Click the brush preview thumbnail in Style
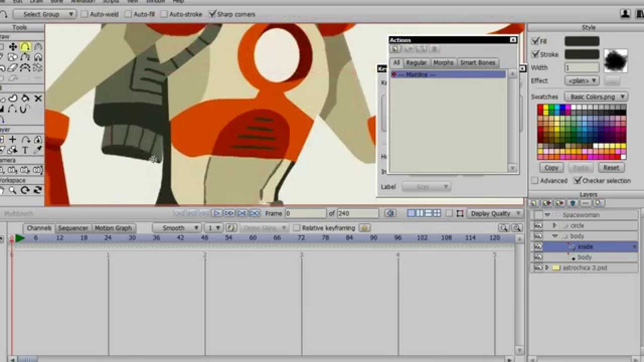The image size is (644, 362). 615,61
